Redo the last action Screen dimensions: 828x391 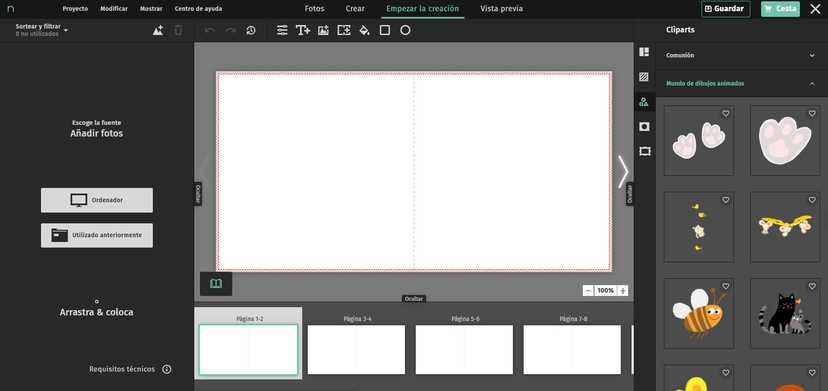231,31
